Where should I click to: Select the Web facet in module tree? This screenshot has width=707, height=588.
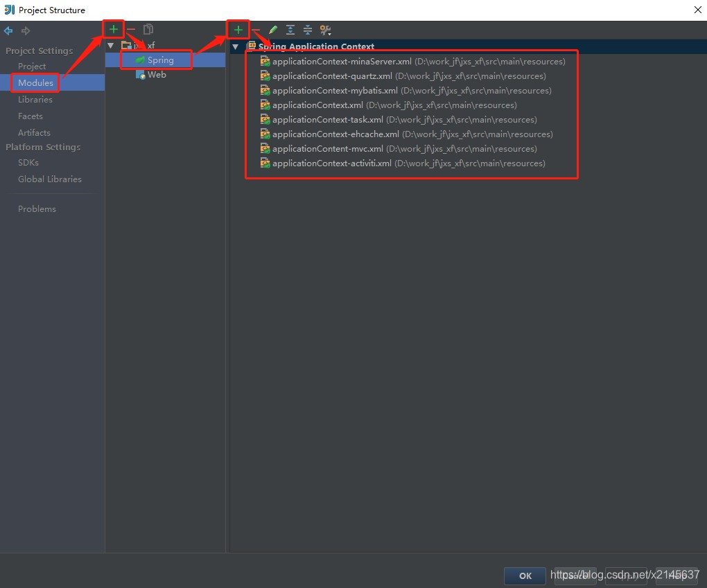pos(157,75)
